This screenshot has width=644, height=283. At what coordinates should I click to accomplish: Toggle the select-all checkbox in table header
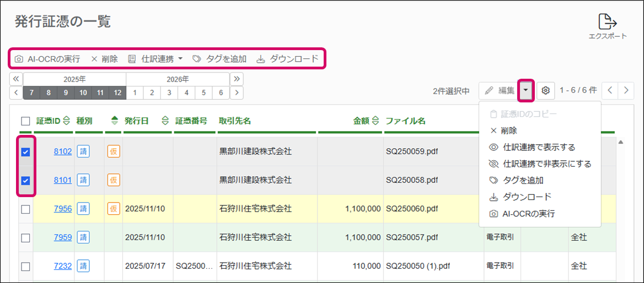click(x=25, y=121)
